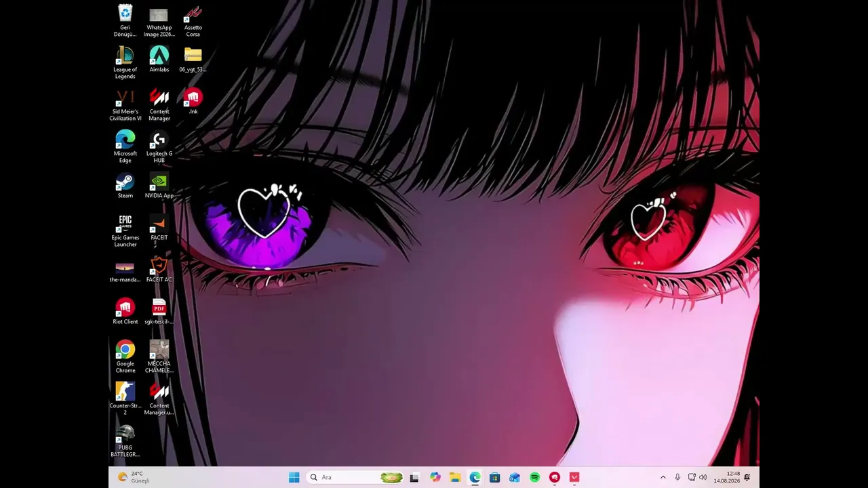
Task: Select the Content Manager.u... shortcut
Action: click(159, 399)
